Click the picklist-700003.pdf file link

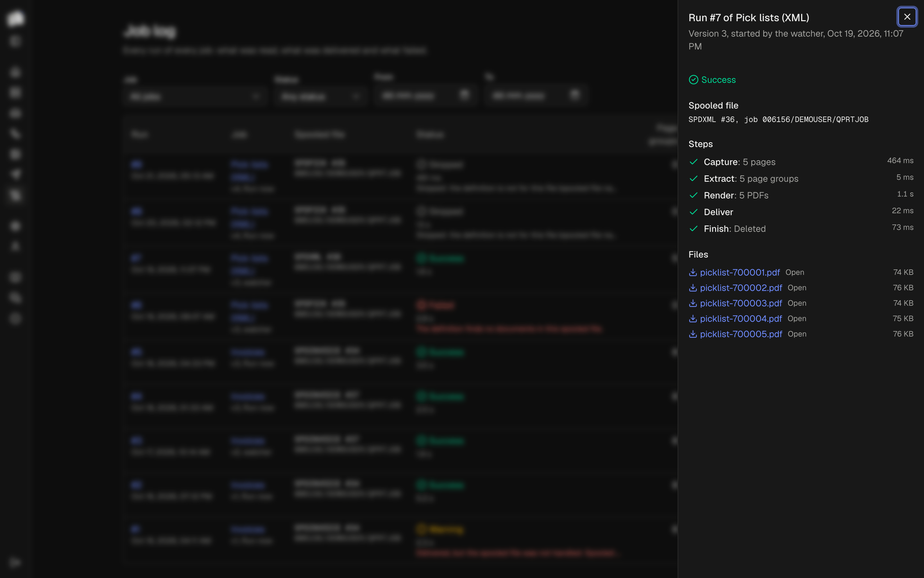coord(741,303)
